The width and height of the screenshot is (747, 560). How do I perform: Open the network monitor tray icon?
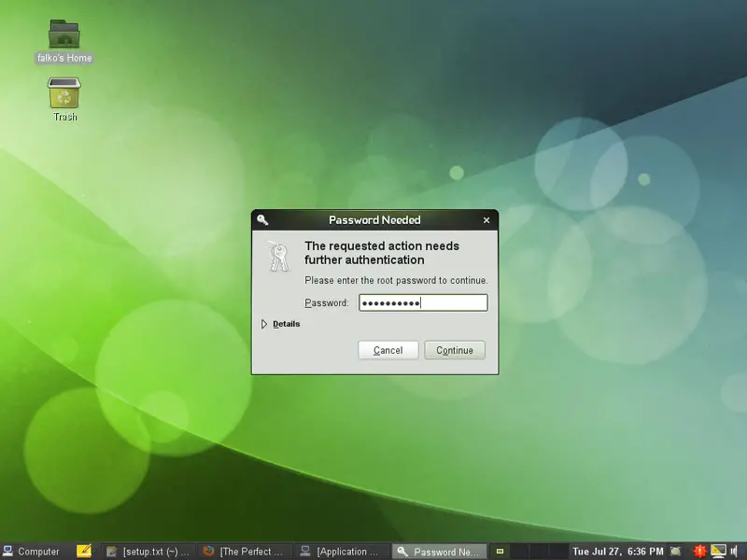718,551
